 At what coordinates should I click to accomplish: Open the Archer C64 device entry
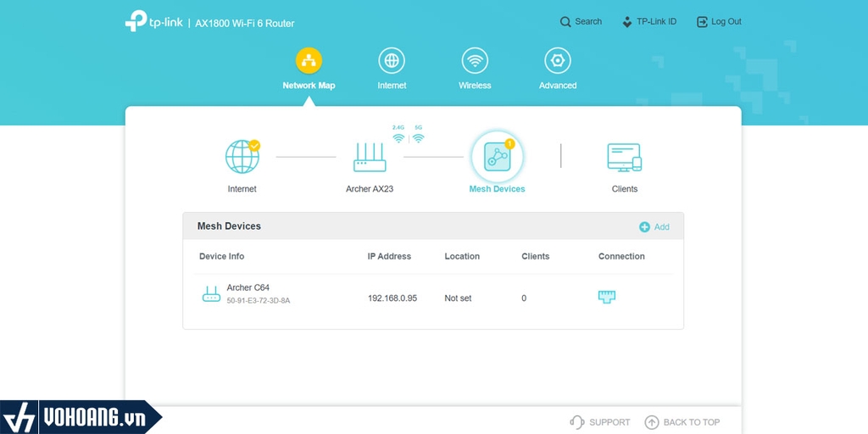click(x=433, y=298)
